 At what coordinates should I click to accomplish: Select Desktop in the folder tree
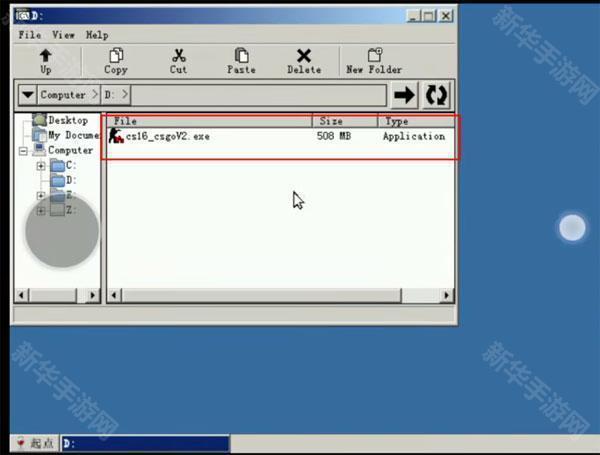point(68,120)
